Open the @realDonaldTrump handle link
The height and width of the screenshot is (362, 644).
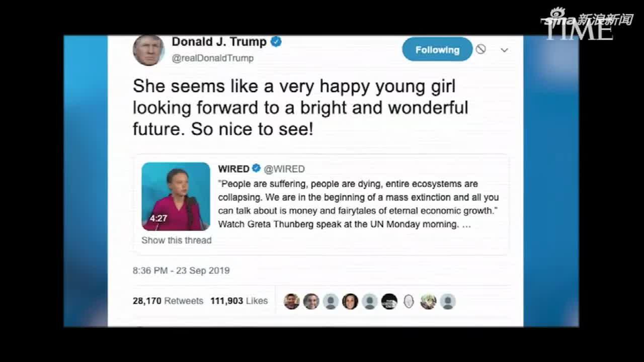213,58
